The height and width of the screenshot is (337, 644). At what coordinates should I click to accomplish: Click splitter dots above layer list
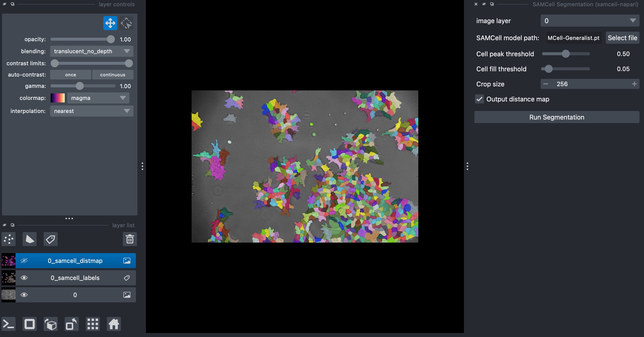tap(69, 218)
